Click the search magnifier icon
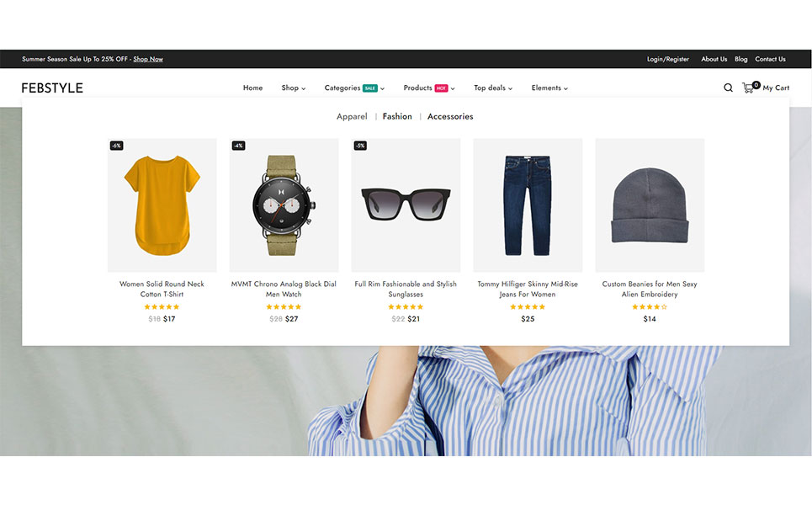The image size is (812, 505). [728, 88]
